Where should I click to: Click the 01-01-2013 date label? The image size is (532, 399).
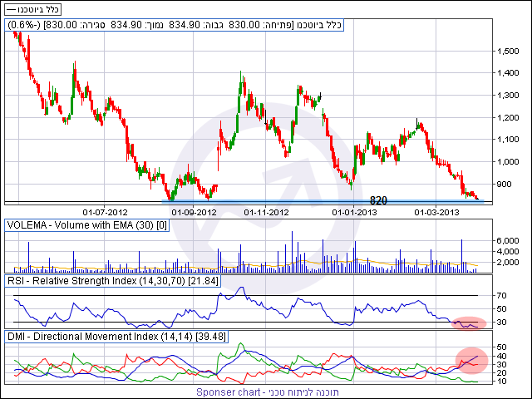pyautogui.click(x=354, y=213)
